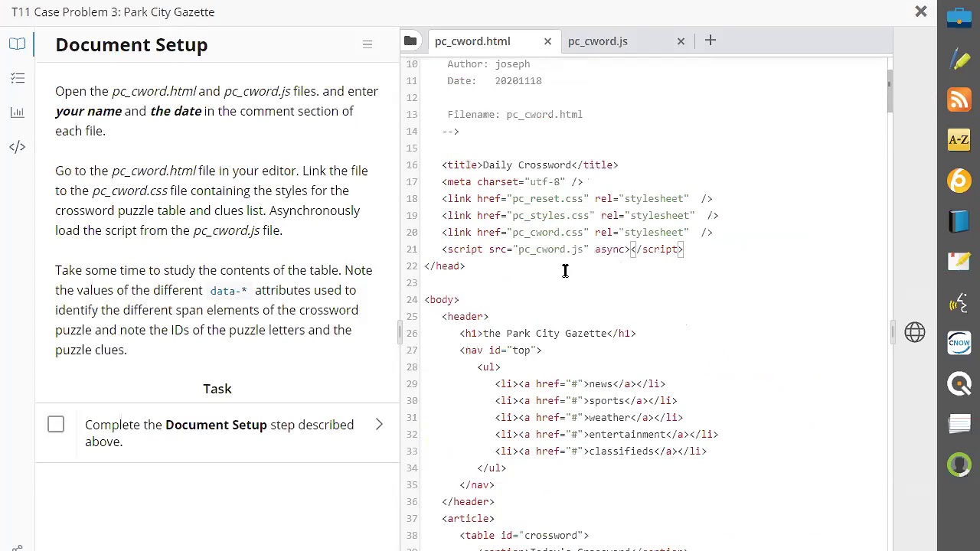Open the CNOW app icon

click(x=959, y=343)
